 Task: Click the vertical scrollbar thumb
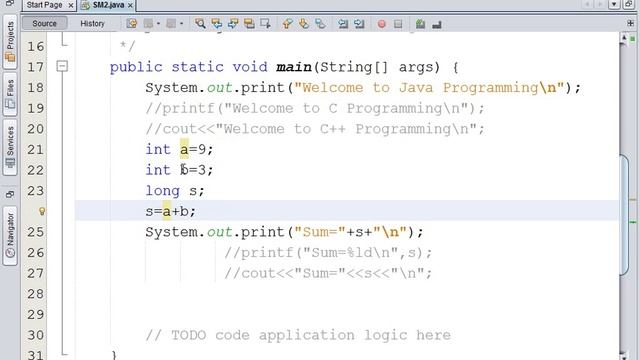pyautogui.click(x=624, y=215)
